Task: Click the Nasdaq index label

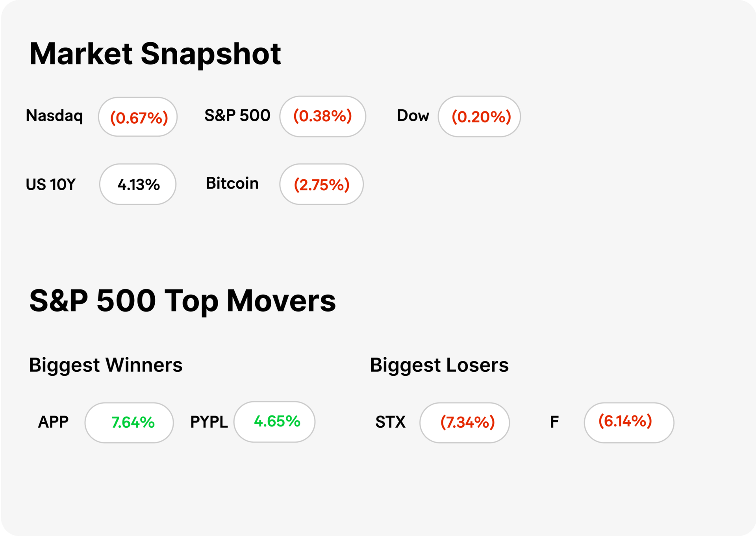Action: (54, 116)
